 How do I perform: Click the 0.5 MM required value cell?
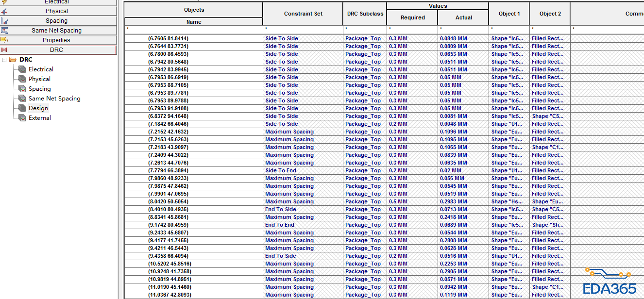click(x=412, y=201)
